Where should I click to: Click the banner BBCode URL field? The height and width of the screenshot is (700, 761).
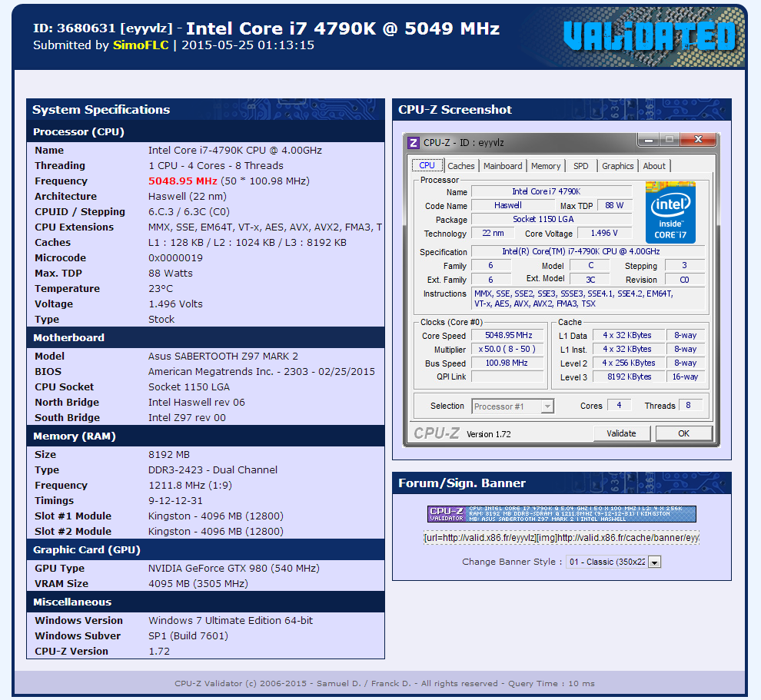coord(562,538)
